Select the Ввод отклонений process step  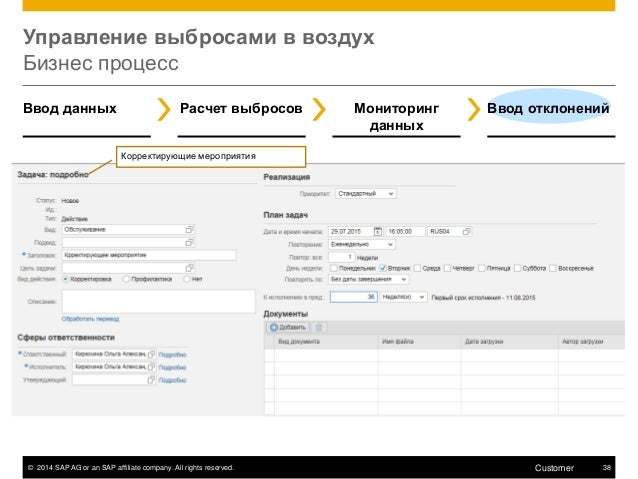pyautogui.click(x=548, y=108)
